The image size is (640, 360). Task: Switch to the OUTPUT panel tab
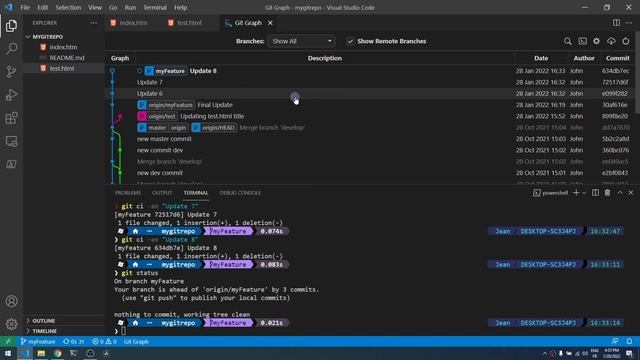[x=162, y=193]
